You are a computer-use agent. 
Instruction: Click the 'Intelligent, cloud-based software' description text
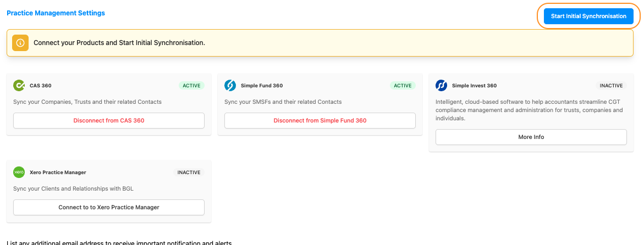pos(530,110)
